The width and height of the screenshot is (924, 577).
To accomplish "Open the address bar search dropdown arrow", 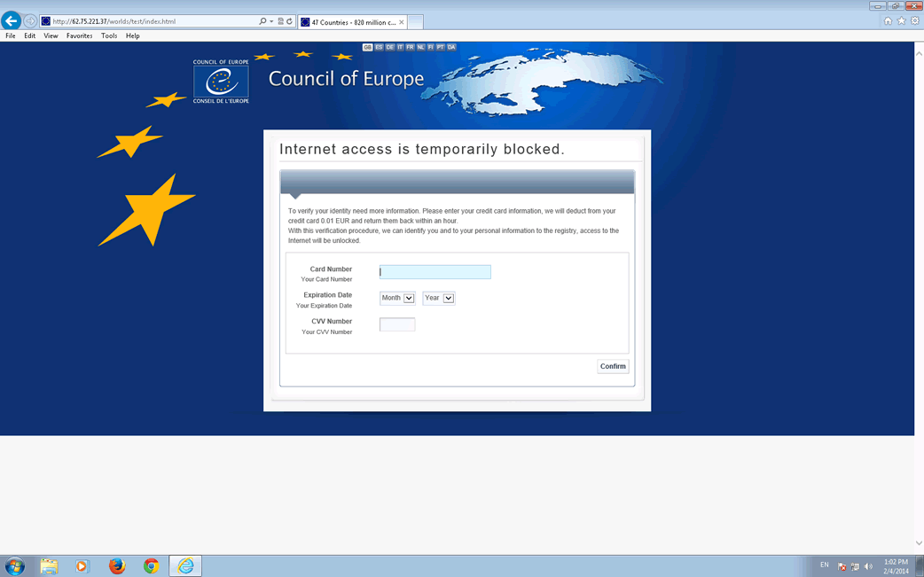I will [x=271, y=21].
